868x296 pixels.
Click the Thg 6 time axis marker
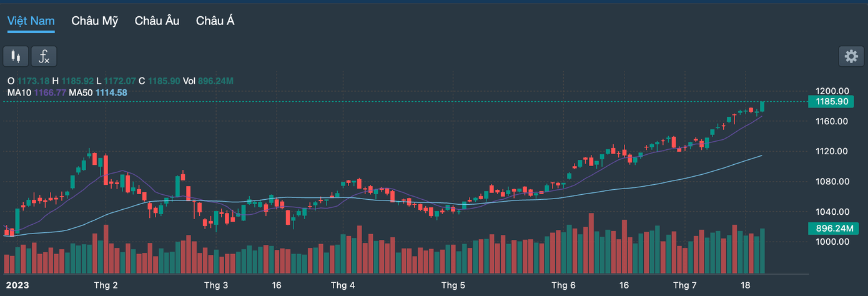(564, 285)
